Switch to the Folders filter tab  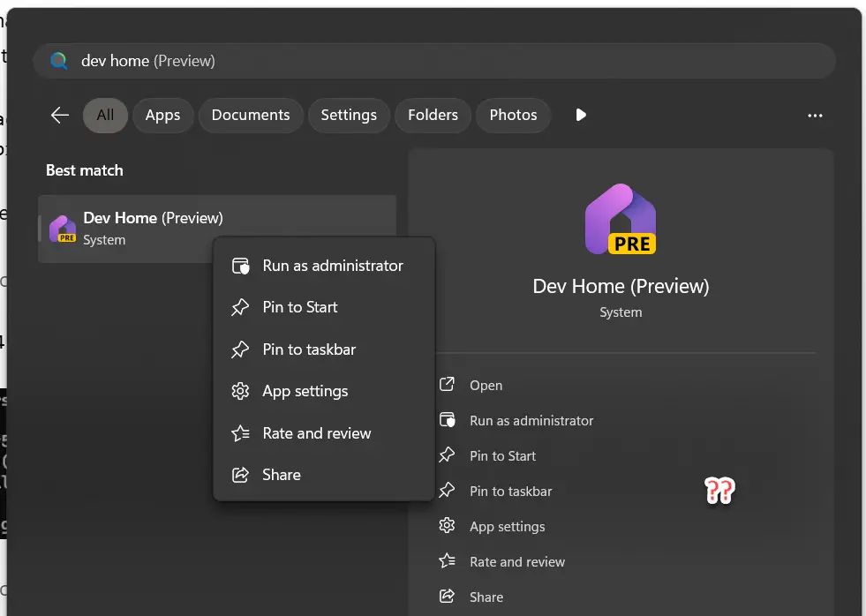tap(433, 115)
